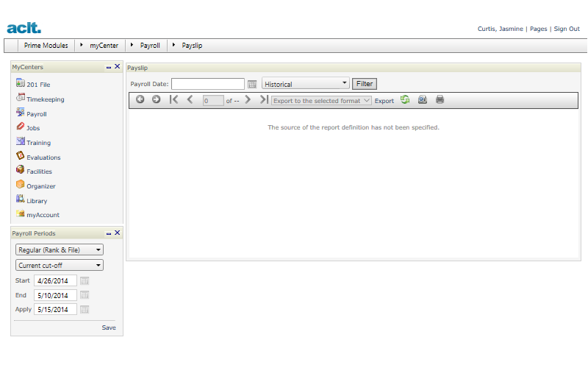Click the Payroll icon in MyCenters
Image resolution: width=588 pixels, height=368 pixels.
click(21, 112)
